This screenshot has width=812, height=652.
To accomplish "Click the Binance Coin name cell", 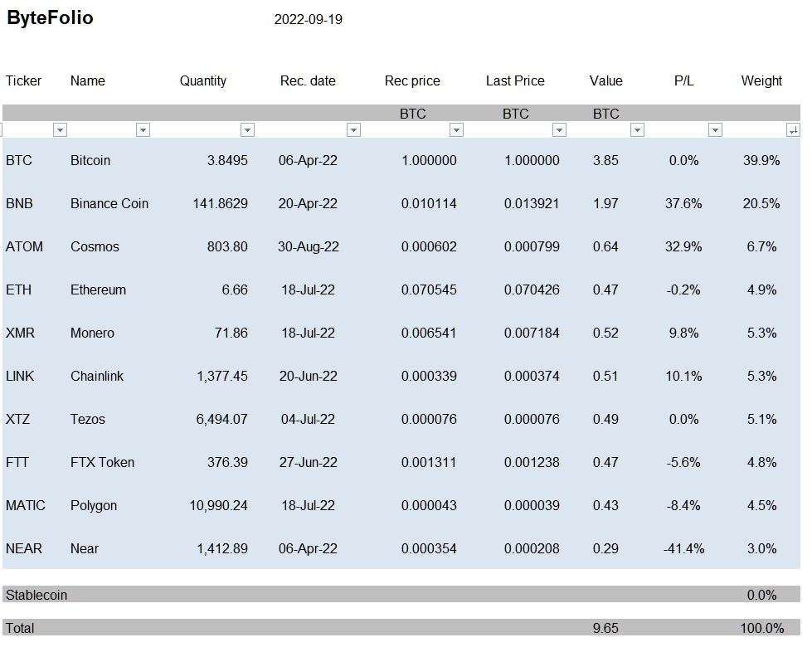I will (109, 203).
